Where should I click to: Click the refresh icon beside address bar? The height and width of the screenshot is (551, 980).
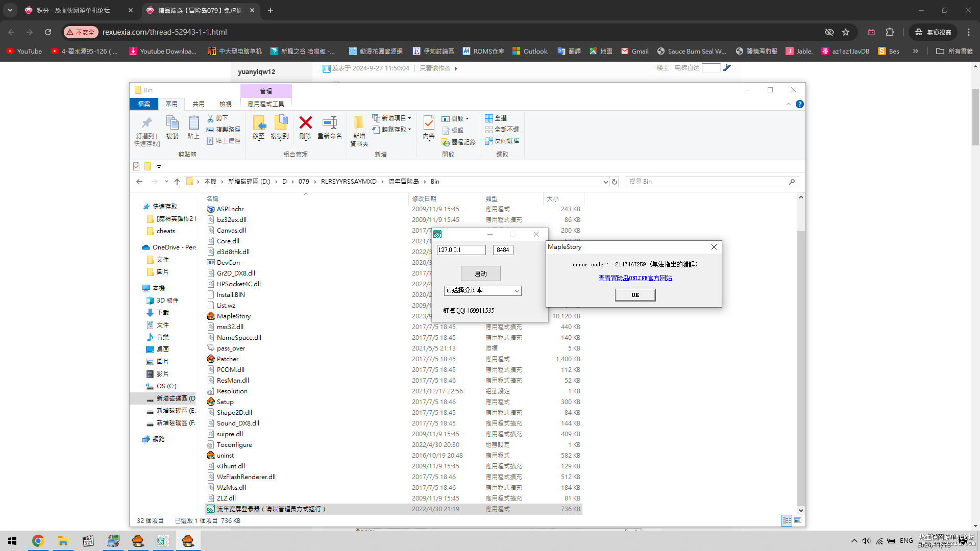[615, 182]
